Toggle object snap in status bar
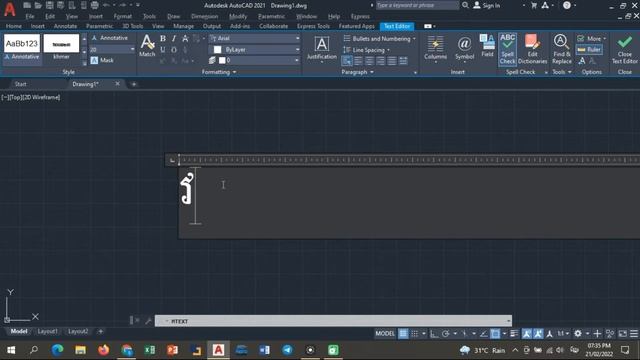Viewport: 640px width, 360px height. pyautogui.click(x=495, y=333)
